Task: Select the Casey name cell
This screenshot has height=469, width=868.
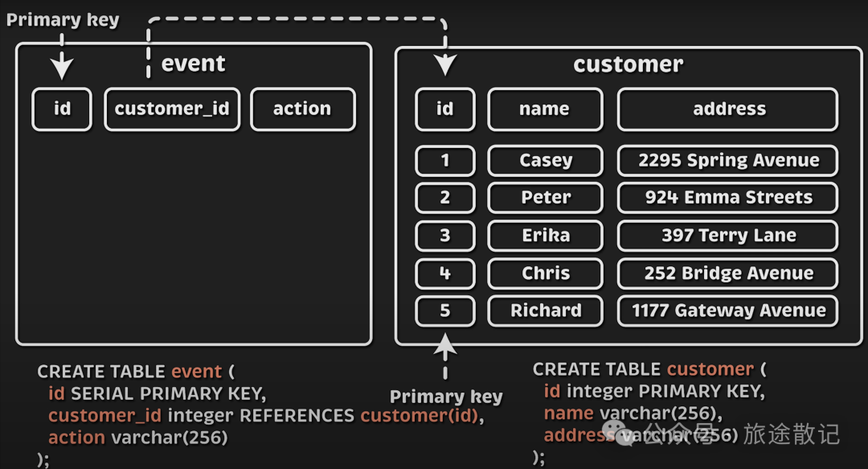Action: (x=545, y=161)
